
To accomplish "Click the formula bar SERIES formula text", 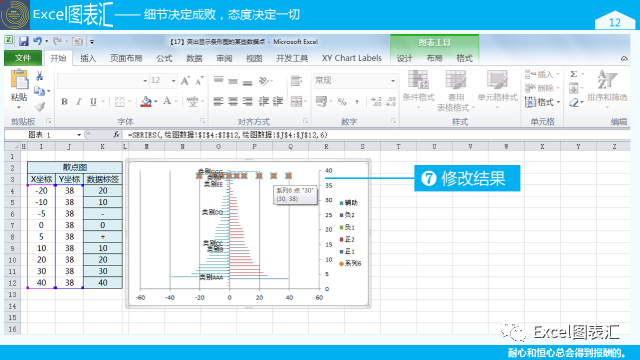I will click(x=227, y=135).
